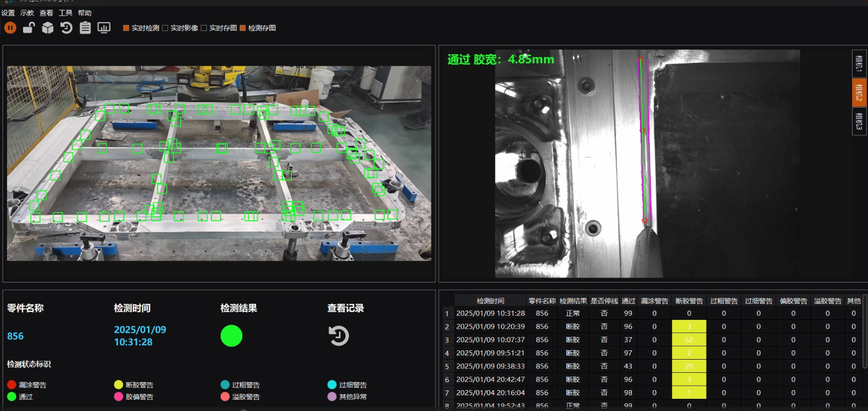Open the clipboard report icon
Viewport: 868px width, 411px height.
pos(85,28)
